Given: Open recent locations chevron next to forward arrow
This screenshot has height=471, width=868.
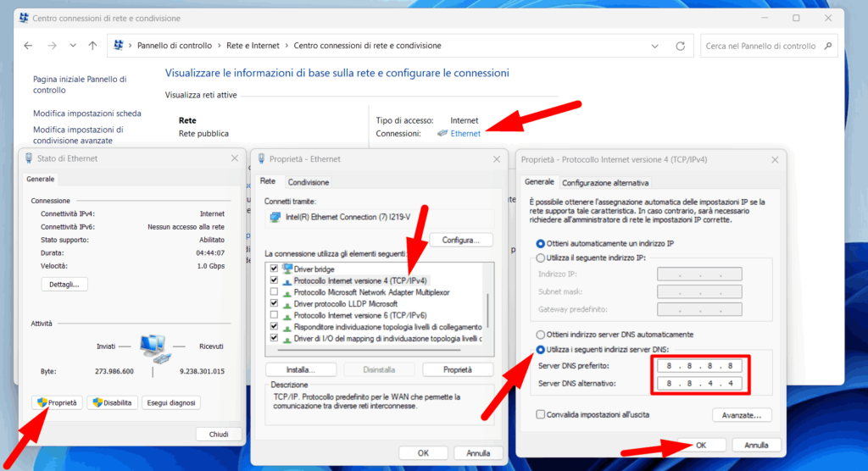Looking at the screenshot, I should coord(73,46).
